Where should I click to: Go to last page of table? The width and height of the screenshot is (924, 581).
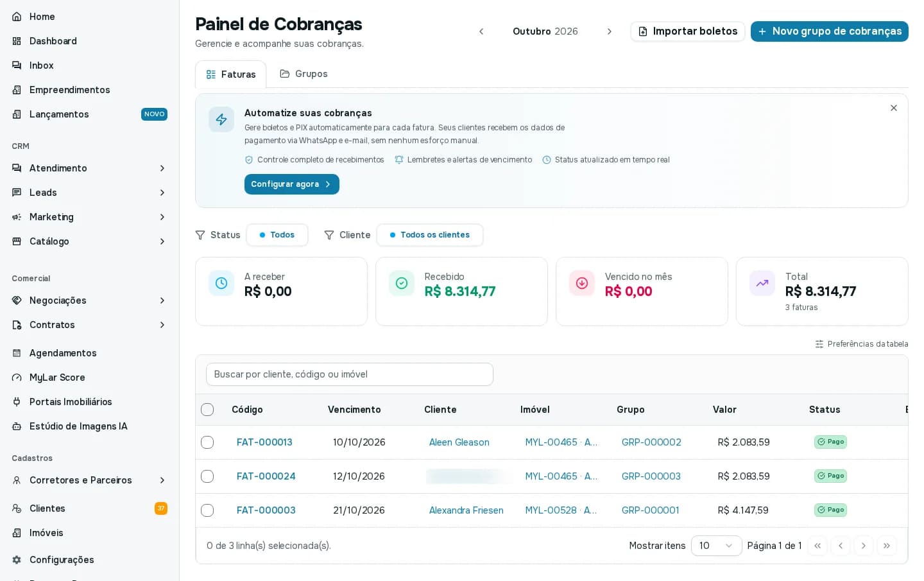[x=887, y=546]
